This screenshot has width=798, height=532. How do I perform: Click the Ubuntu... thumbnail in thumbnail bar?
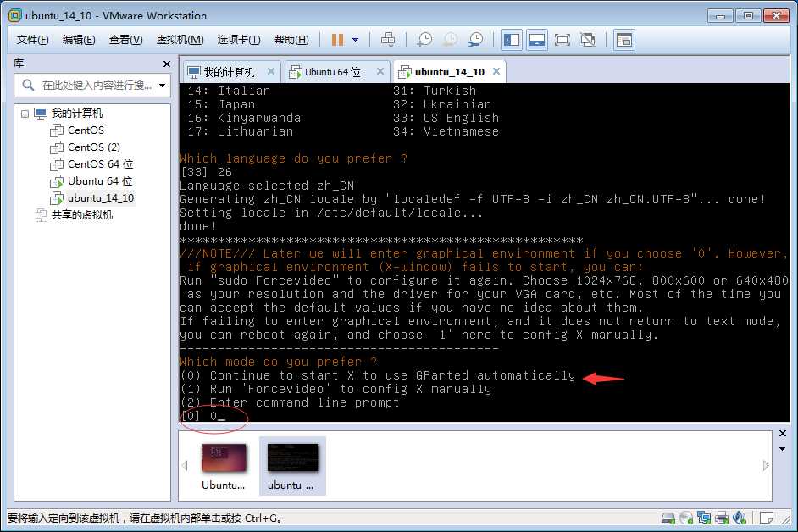[224, 465]
